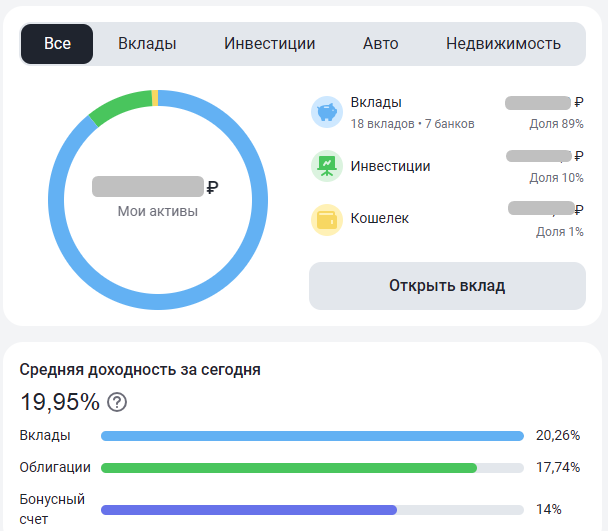The image size is (608, 531).
Task: Open the Инвестиции list row label
Action: 390,166
